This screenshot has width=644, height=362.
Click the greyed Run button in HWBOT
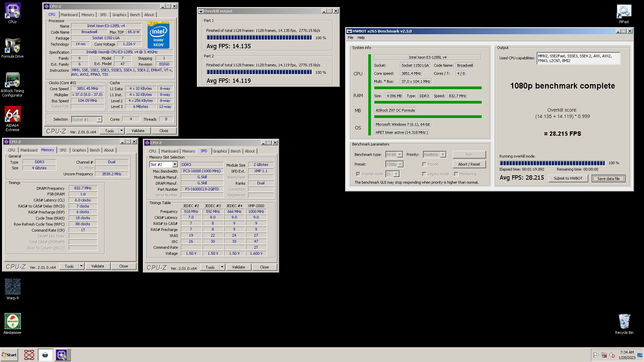click(469, 155)
